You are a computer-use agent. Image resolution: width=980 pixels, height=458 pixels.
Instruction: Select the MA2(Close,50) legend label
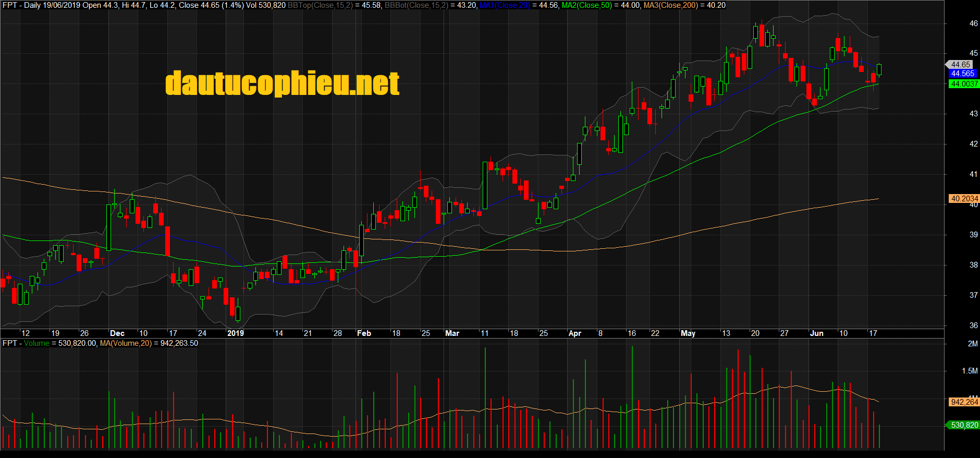[587, 5]
